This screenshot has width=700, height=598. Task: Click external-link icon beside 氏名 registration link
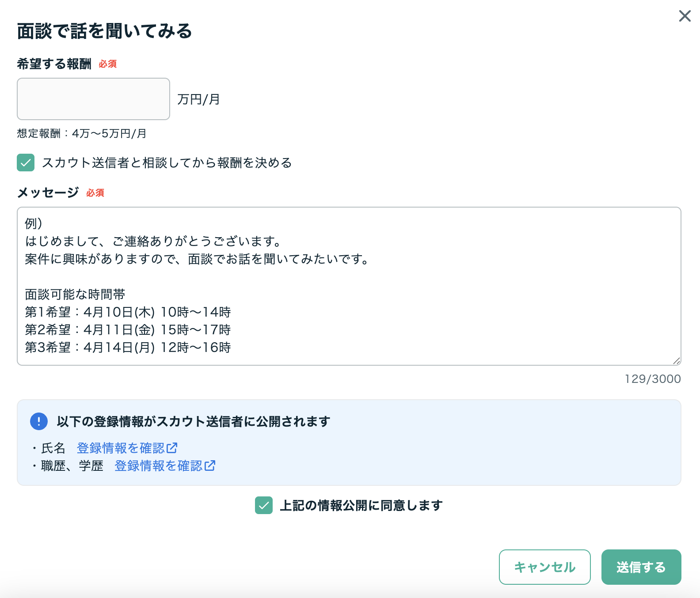(x=172, y=448)
